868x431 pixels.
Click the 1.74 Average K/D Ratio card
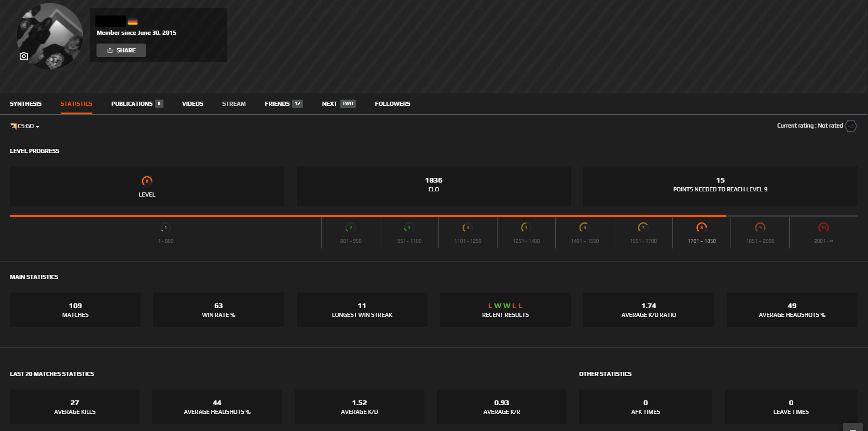[x=649, y=310]
